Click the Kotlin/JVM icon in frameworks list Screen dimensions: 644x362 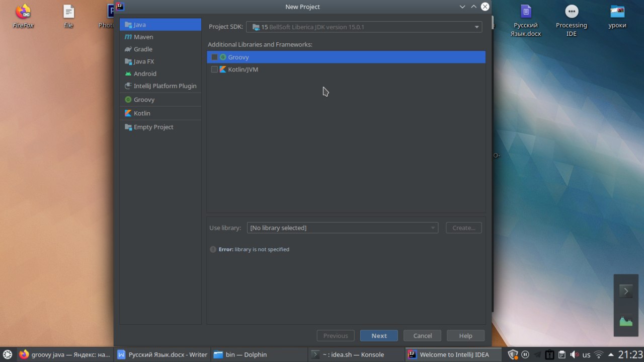(223, 69)
